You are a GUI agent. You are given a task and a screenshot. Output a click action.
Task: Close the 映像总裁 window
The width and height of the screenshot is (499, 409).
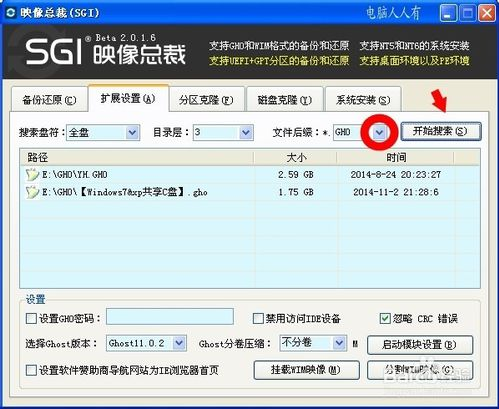487,13
